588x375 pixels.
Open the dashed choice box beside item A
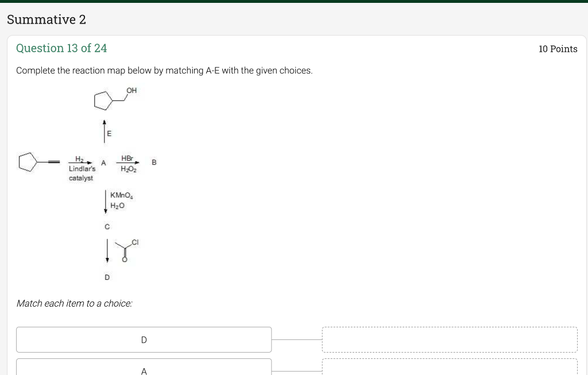click(x=450, y=369)
